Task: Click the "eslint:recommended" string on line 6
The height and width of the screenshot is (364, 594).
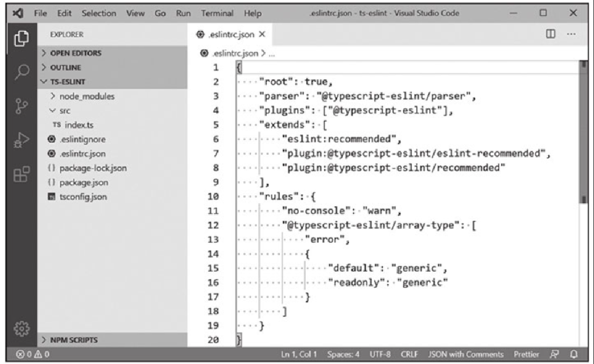Action: pos(339,139)
